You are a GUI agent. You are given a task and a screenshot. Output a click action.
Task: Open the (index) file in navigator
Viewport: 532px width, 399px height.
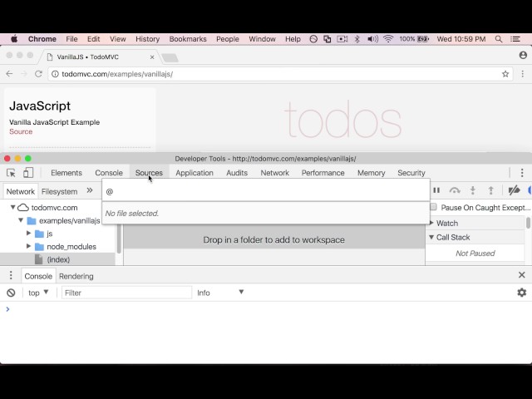[57, 259]
